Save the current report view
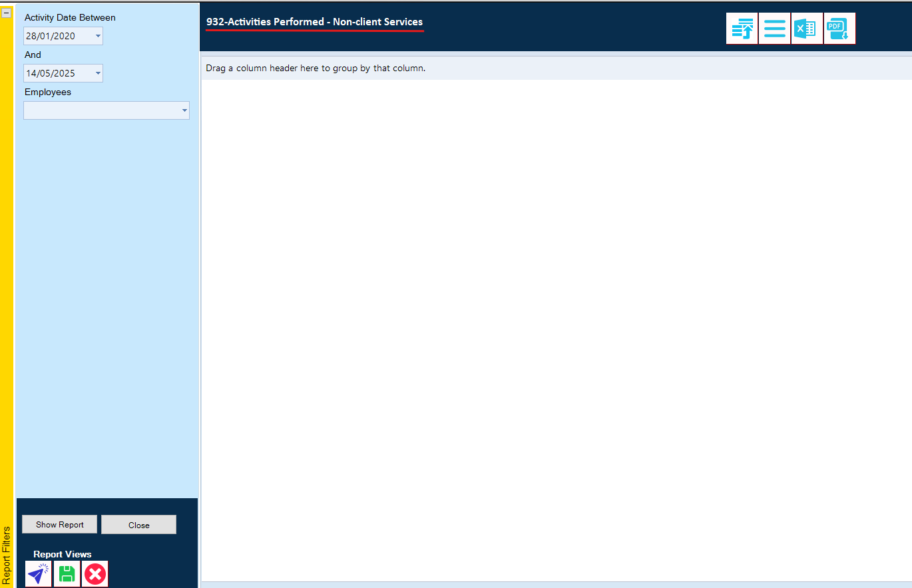 [67, 574]
